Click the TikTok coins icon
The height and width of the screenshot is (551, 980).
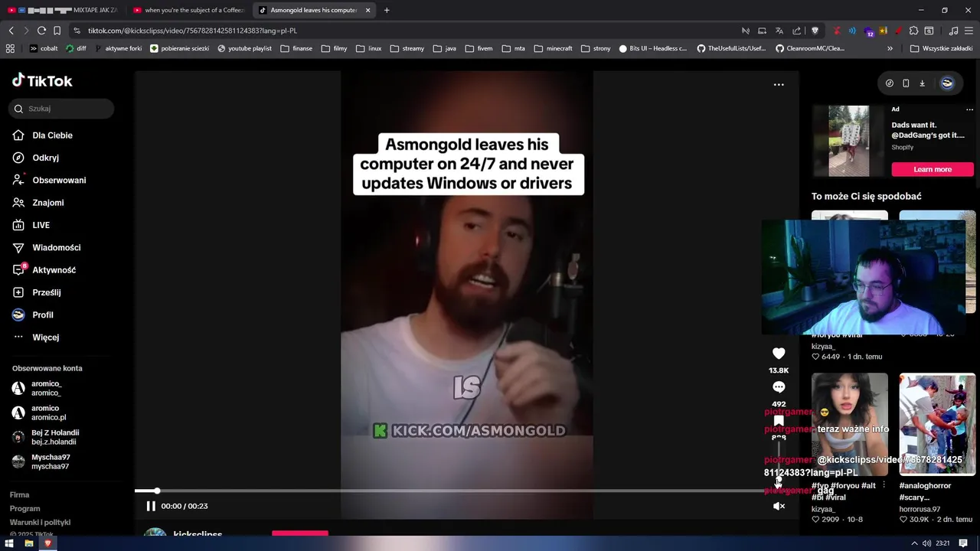(889, 83)
